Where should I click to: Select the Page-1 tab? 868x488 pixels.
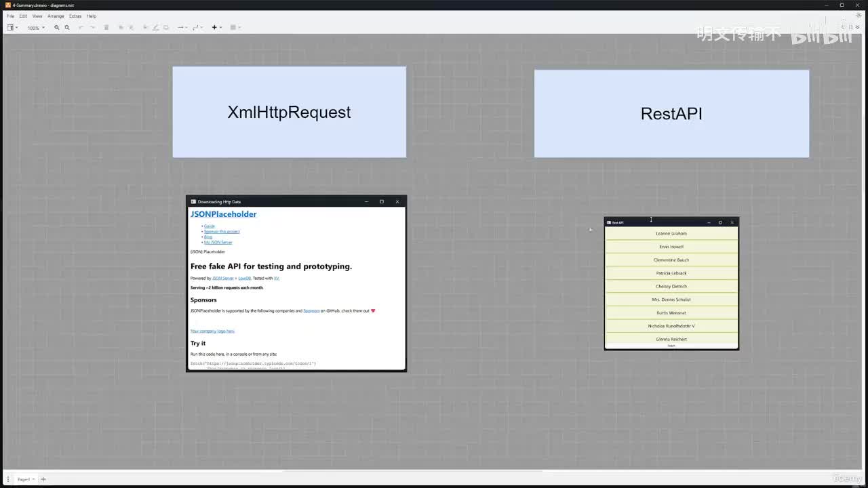coord(26,479)
